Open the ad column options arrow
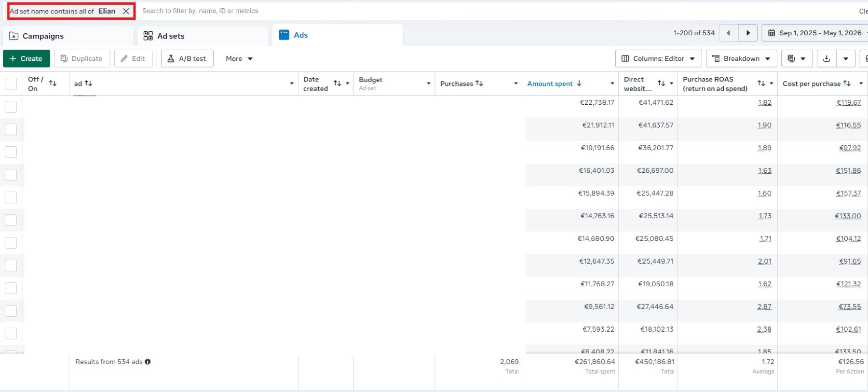 (x=292, y=84)
